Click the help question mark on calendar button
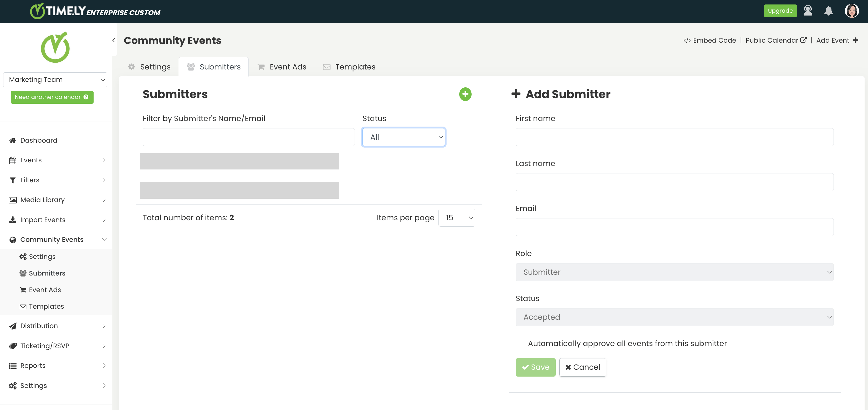The height and width of the screenshot is (410, 868). [x=86, y=97]
